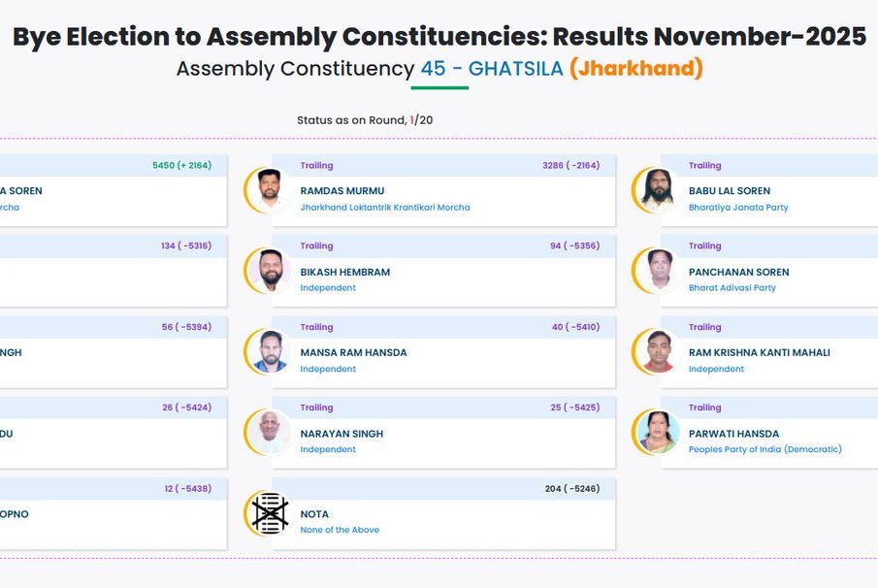Viewport: 878px width, 588px height.
Task: Click Parwati Hansda's candidate photo
Action: tap(657, 433)
